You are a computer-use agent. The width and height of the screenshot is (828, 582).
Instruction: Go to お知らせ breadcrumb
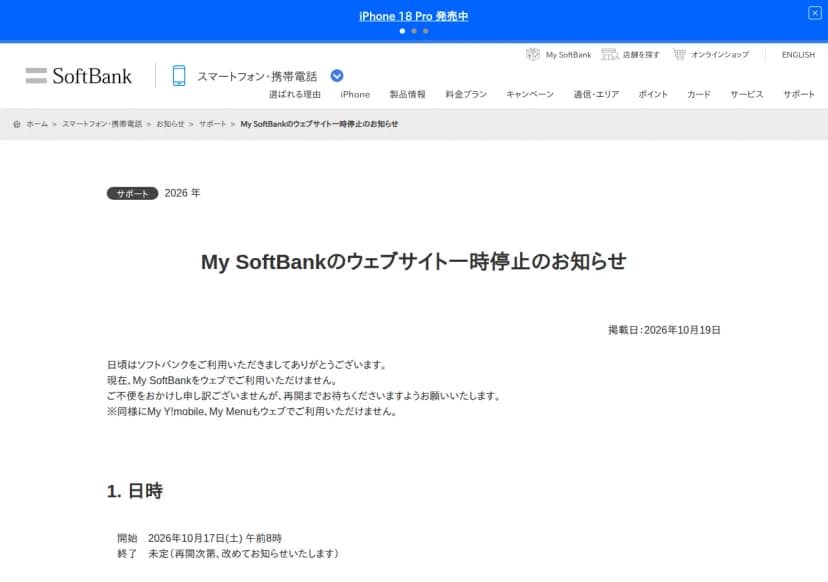[170, 124]
